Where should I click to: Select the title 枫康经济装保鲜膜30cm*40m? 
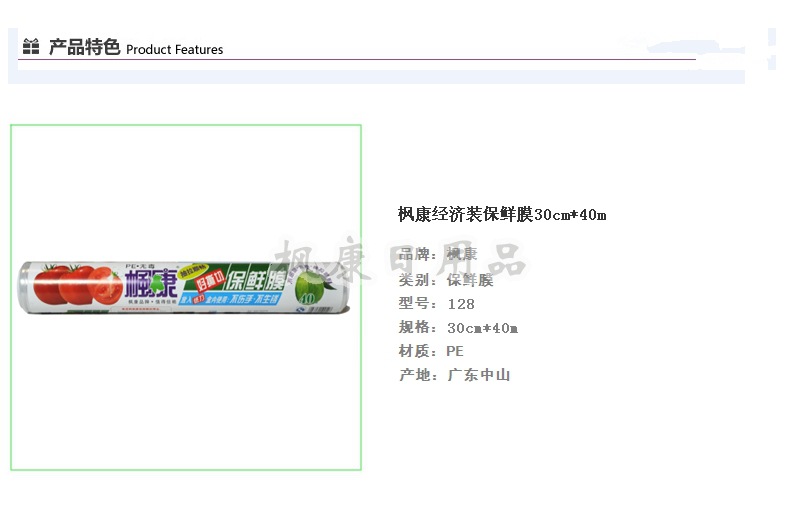click(x=502, y=215)
